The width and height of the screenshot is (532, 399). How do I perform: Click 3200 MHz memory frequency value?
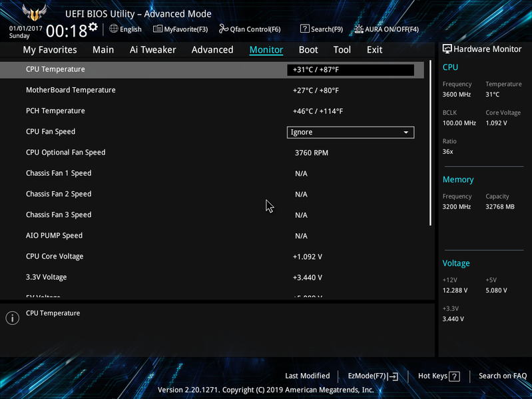point(456,206)
